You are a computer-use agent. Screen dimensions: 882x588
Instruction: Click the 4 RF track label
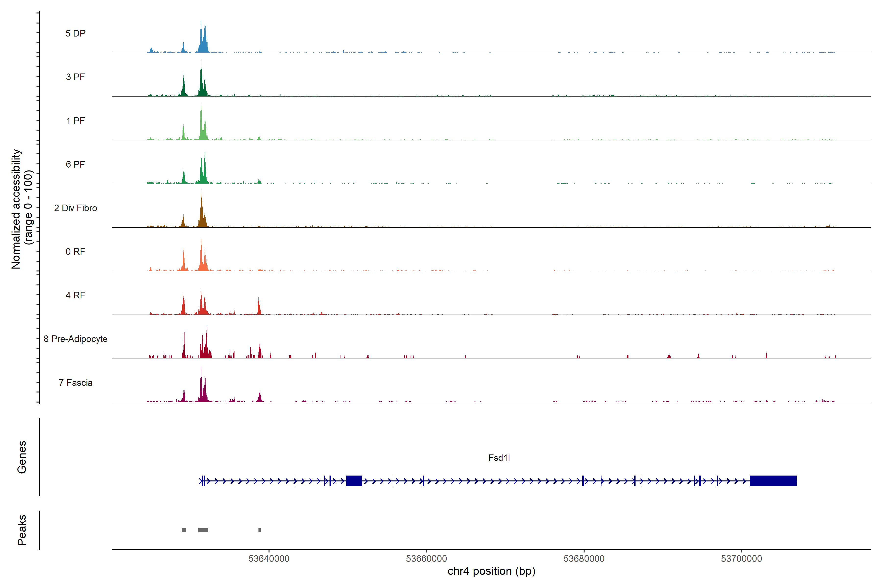pos(75,295)
